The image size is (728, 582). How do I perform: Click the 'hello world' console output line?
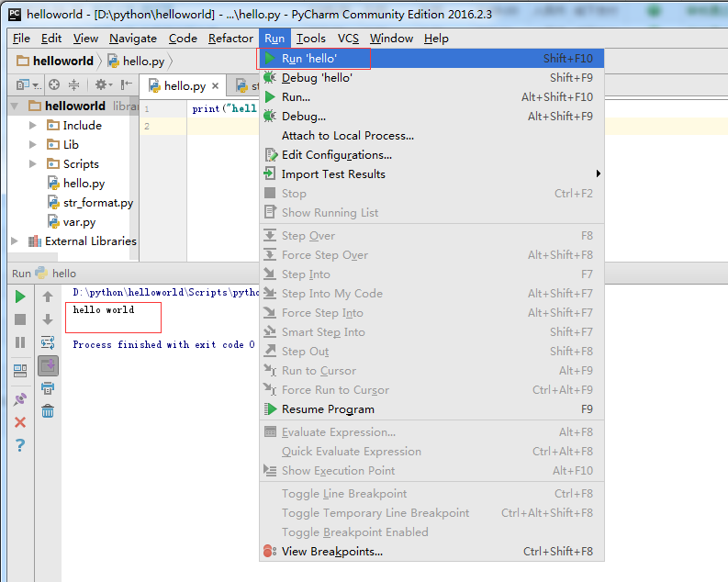click(104, 309)
